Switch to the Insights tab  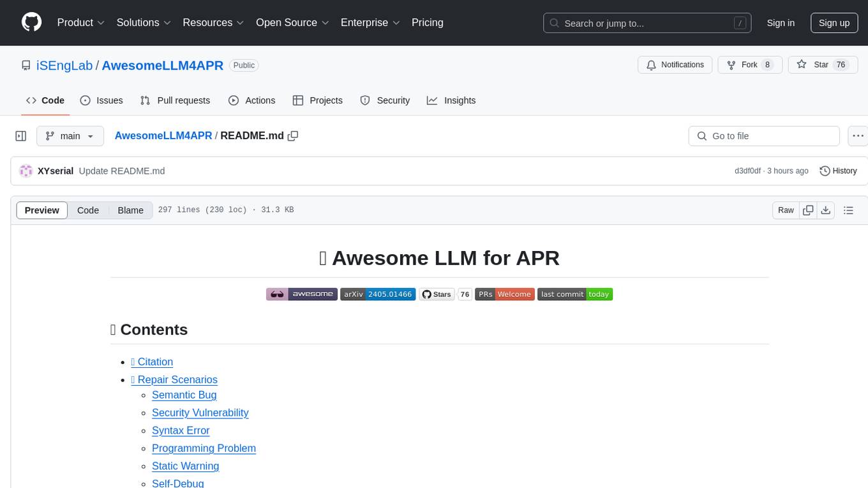pos(451,100)
